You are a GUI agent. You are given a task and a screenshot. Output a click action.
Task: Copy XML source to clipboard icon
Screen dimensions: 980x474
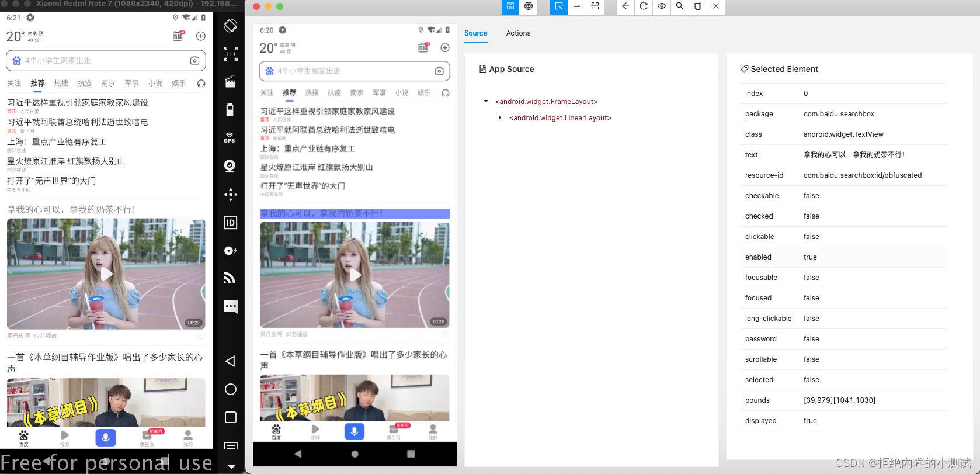click(698, 6)
